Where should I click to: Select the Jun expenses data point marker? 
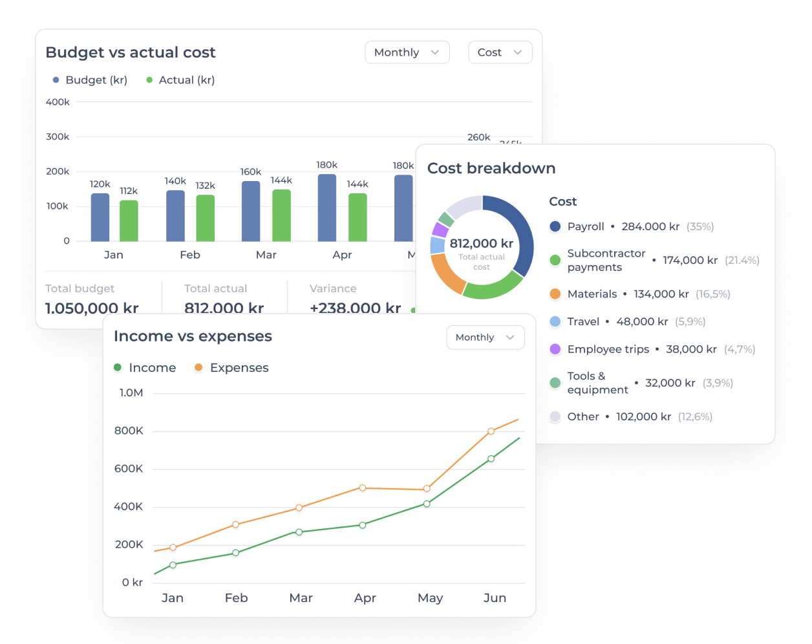(491, 431)
